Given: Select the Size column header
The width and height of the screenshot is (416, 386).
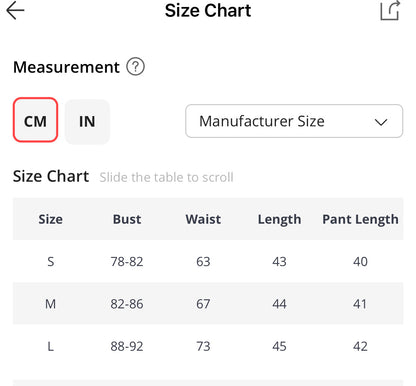Looking at the screenshot, I should pos(50,219).
